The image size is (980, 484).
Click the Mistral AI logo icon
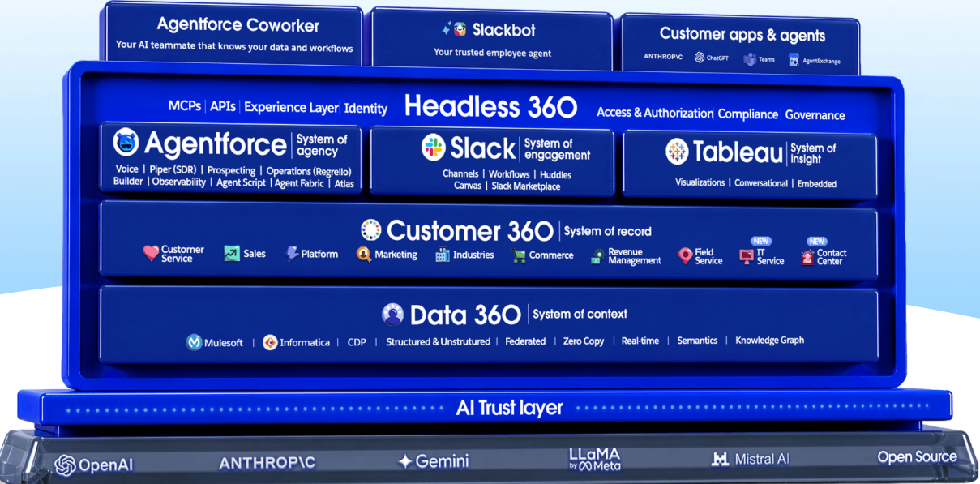(720, 460)
